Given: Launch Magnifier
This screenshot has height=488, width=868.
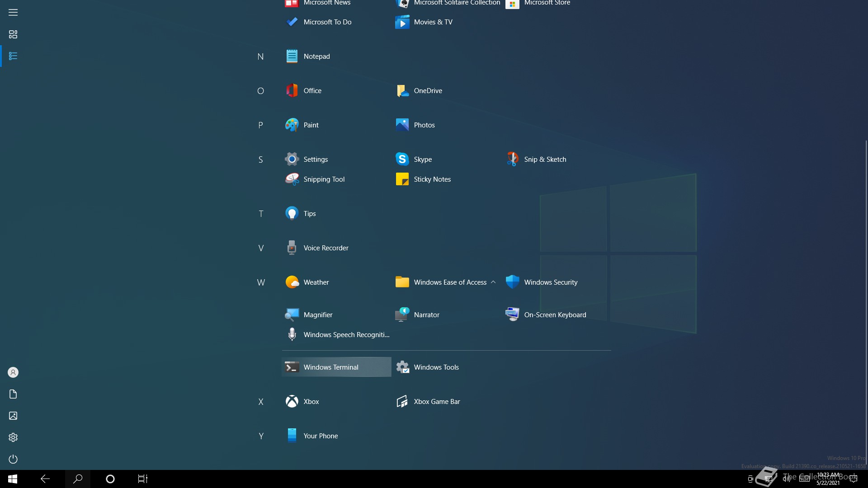Looking at the screenshot, I should 336,314.
